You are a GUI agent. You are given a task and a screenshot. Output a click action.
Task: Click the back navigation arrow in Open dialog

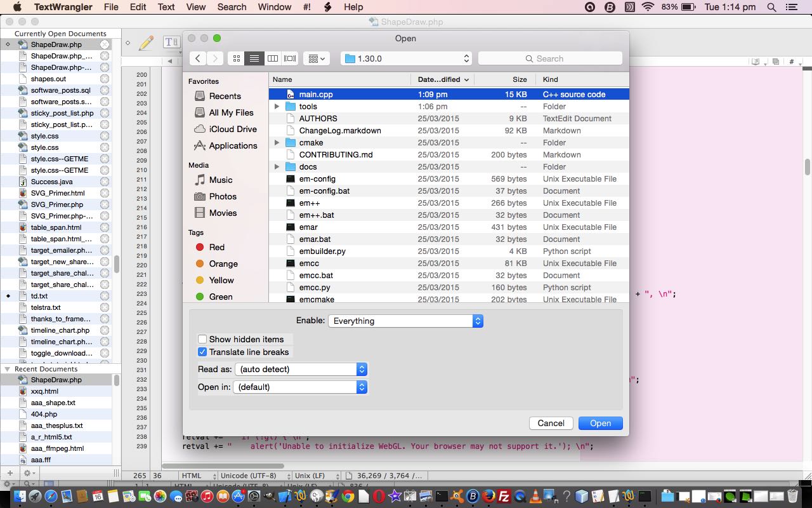pyautogui.click(x=198, y=58)
